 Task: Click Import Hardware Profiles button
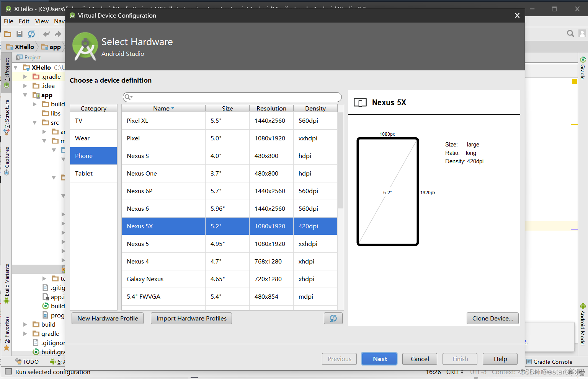(191, 318)
